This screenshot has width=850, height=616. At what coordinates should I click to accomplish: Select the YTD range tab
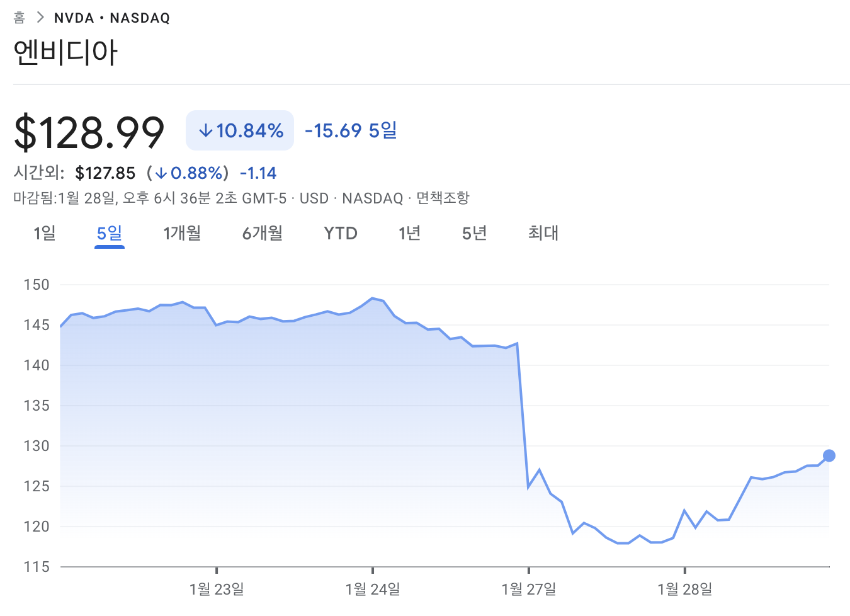(341, 233)
